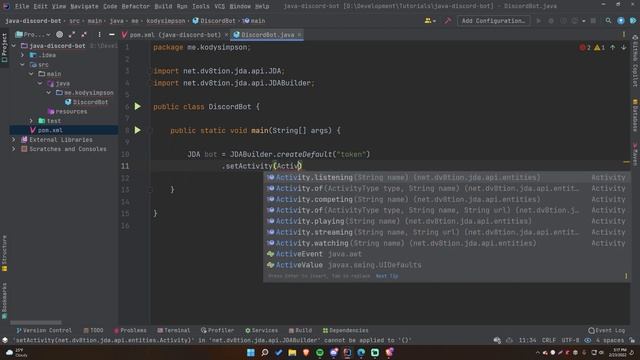Open the VCS menu
The width and height of the screenshot is (640, 360).
220,6
